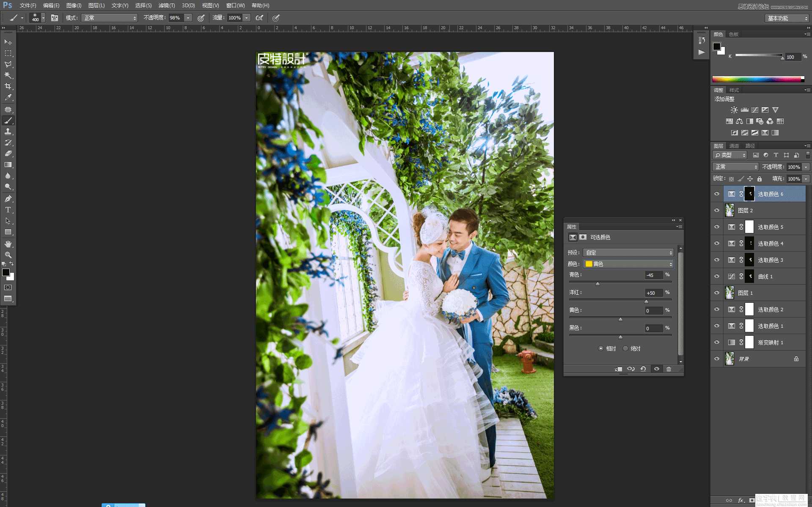Viewport: 812px width, 507px height.
Task: Select the Path Selection tool
Action: (8, 221)
